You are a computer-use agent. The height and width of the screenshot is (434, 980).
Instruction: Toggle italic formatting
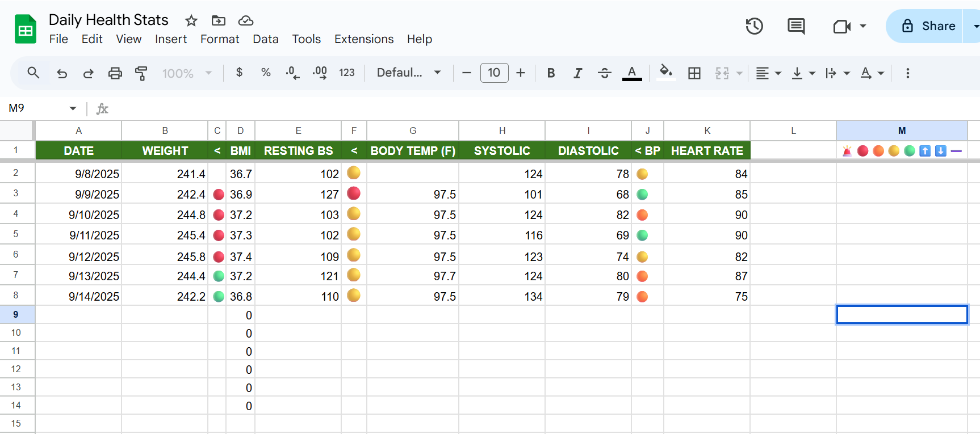[577, 73]
